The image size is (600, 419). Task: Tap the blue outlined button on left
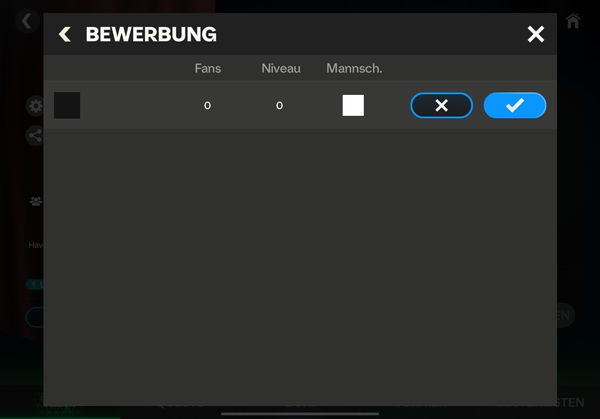(x=35, y=317)
